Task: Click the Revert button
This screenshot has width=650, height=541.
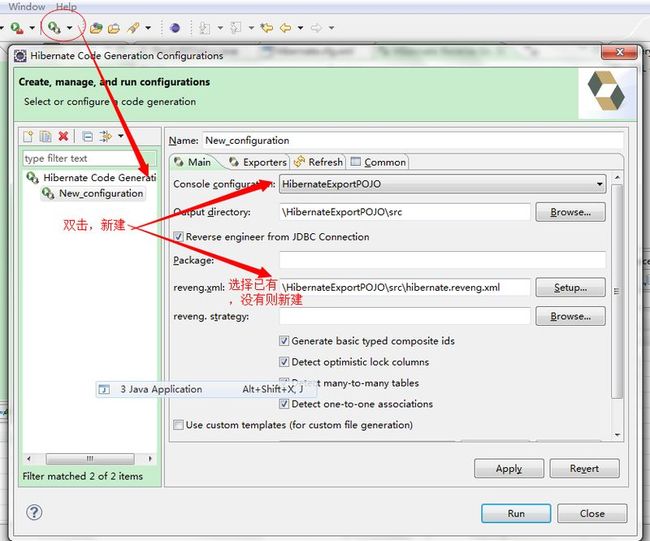Action: (585, 468)
